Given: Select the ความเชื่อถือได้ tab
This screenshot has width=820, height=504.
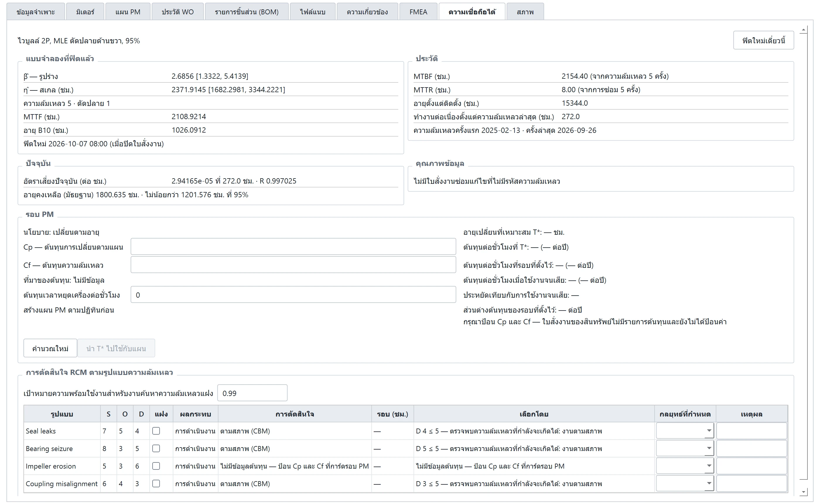Looking at the screenshot, I should pyautogui.click(x=472, y=12).
